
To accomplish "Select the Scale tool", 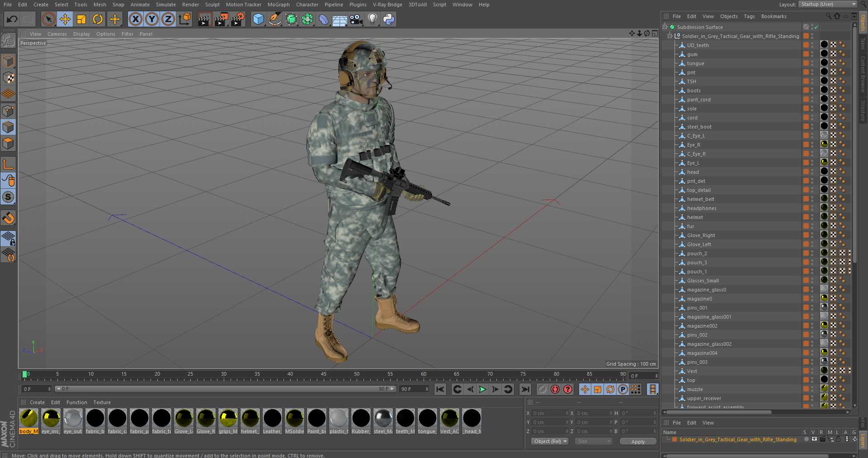I will 81,19.
